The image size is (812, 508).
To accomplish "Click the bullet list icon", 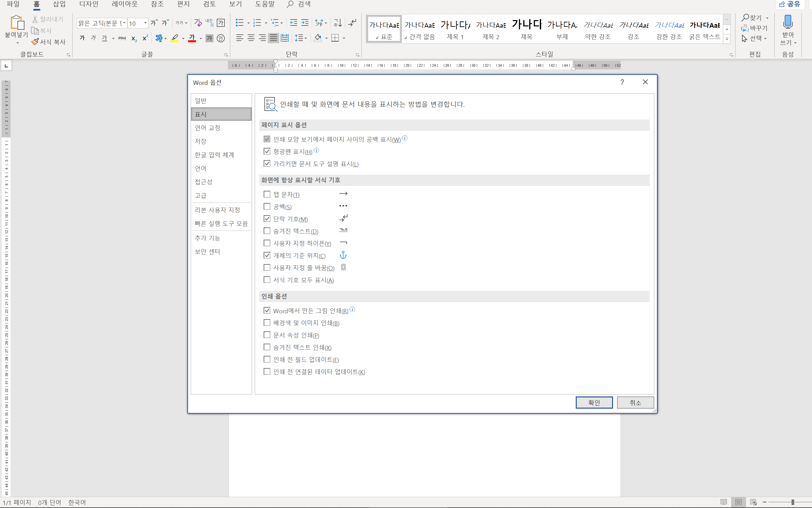I will point(240,23).
